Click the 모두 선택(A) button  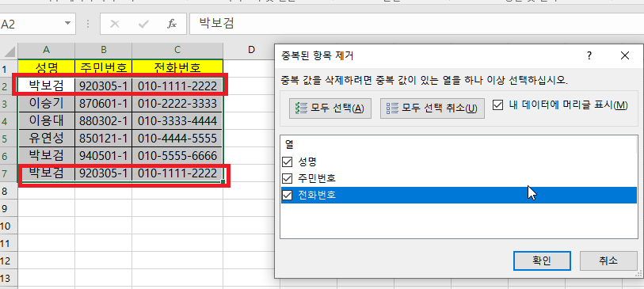[x=330, y=108]
